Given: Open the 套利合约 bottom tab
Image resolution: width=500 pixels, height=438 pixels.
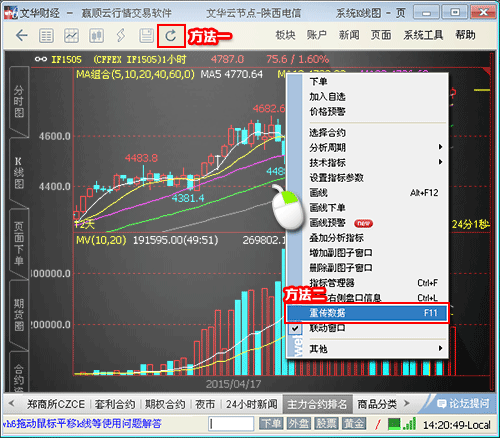Looking at the screenshot, I should click(x=115, y=404).
